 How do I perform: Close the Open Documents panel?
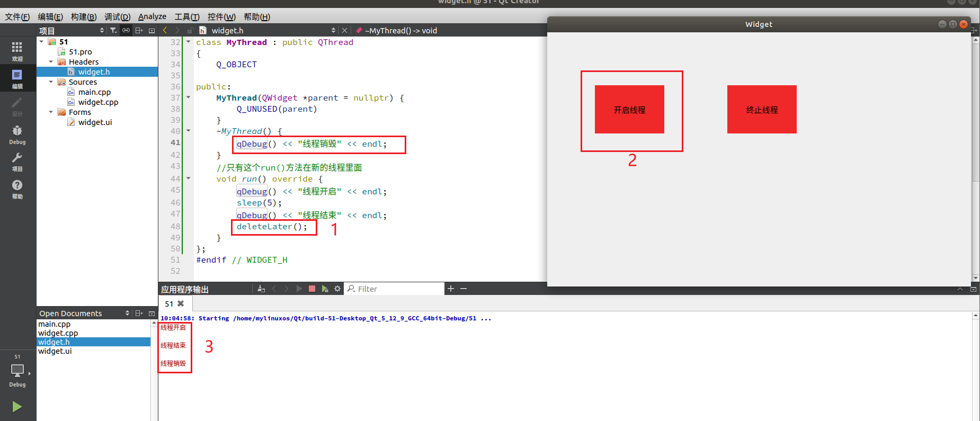point(152,313)
